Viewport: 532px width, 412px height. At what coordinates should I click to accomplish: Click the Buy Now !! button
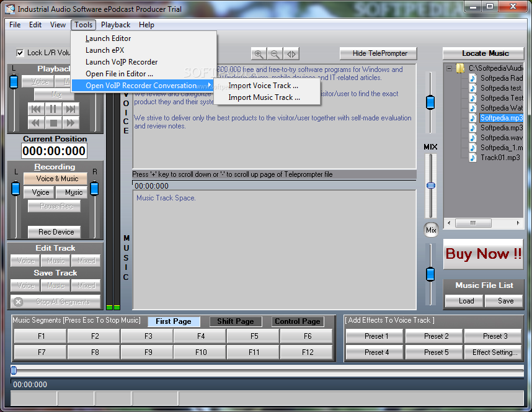(x=483, y=254)
